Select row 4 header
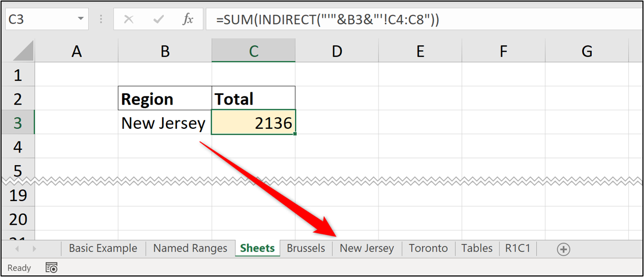644x277 pixels. (18, 147)
